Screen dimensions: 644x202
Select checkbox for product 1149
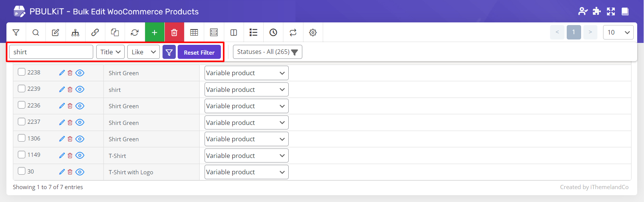pyautogui.click(x=22, y=155)
